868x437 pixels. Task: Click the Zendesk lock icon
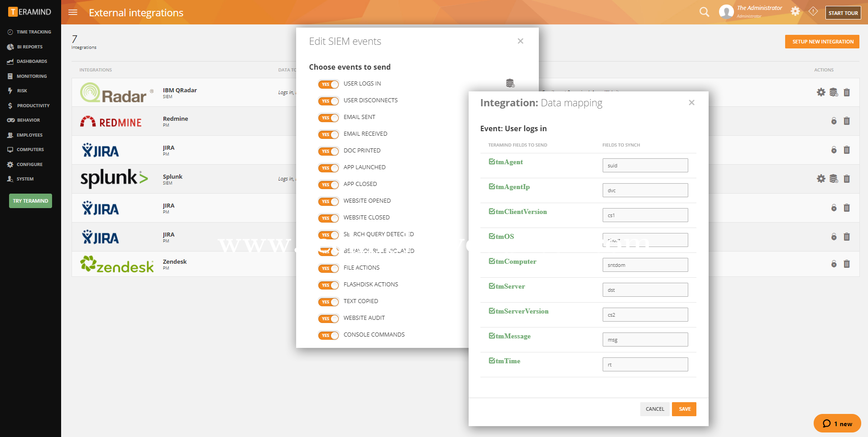tap(834, 264)
